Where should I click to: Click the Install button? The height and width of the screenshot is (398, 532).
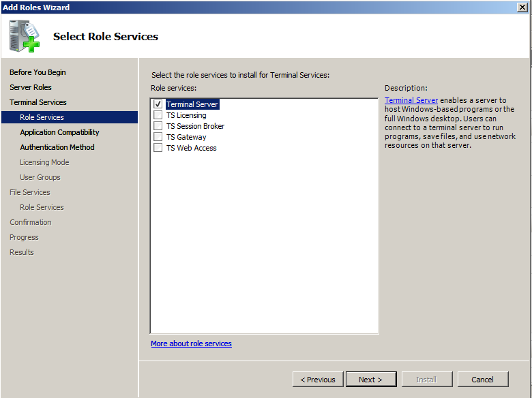427,380
